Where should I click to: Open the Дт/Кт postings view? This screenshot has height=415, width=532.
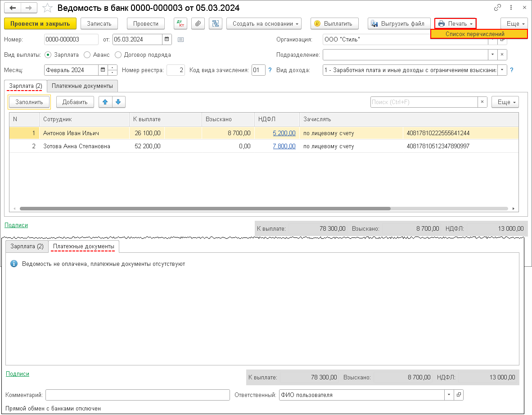[x=180, y=23]
